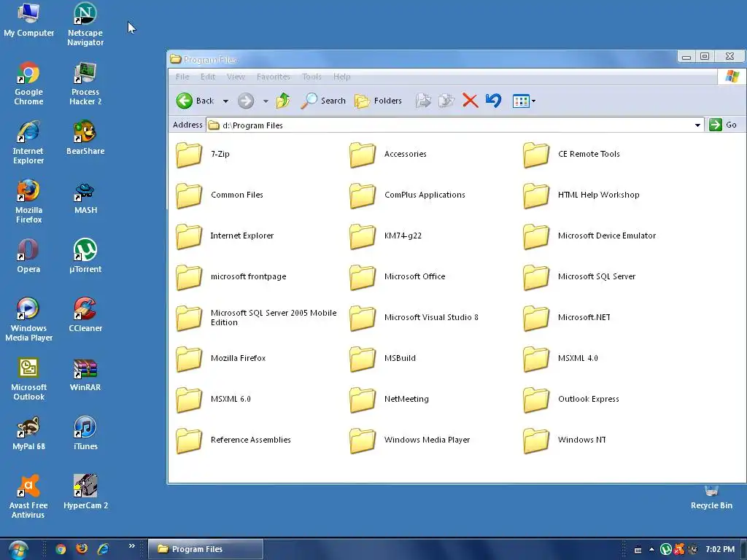Open the Tools menu
Viewport: 747px width, 560px height.
[x=311, y=77]
